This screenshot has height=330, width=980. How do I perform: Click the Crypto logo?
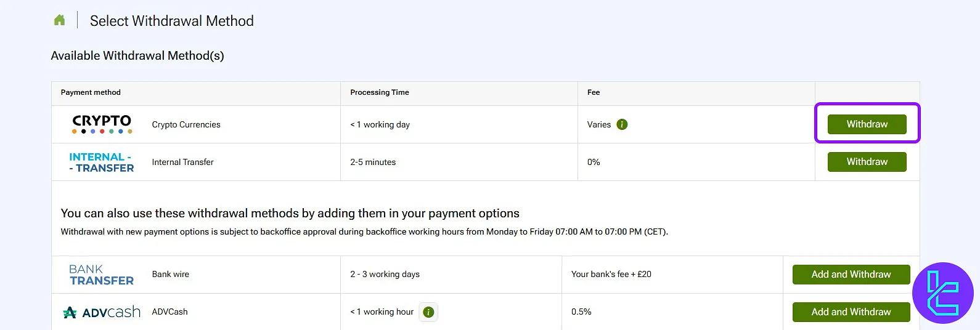102,124
